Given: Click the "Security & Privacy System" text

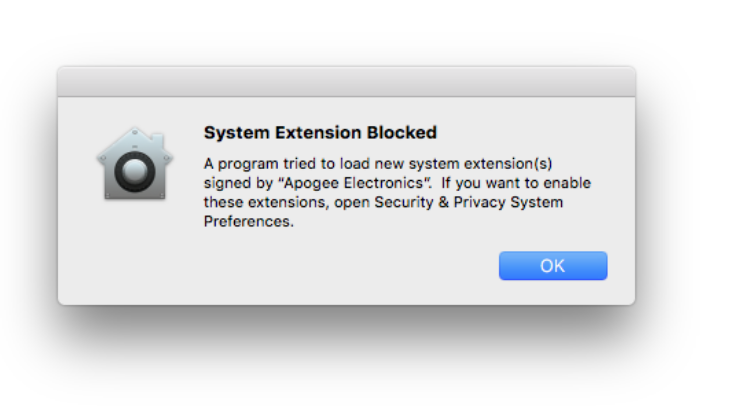Looking at the screenshot, I should pos(469,202).
